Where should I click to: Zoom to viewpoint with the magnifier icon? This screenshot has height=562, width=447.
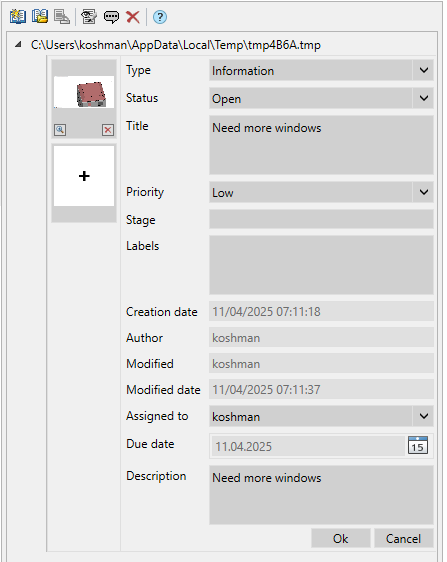tap(60, 130)
